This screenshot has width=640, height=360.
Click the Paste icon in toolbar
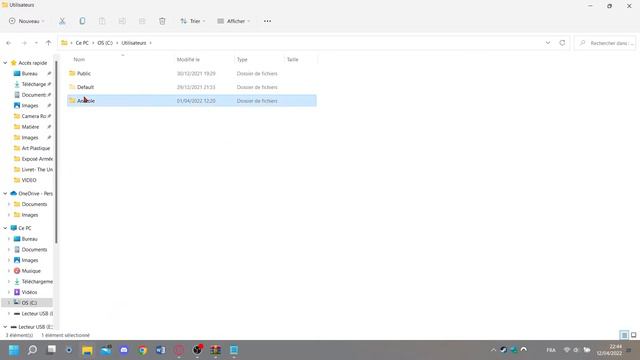click(x=102, y=21)
